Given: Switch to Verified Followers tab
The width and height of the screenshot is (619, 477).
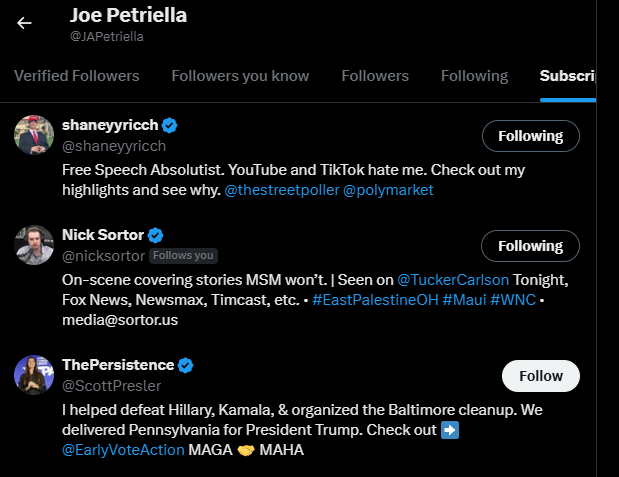Looking at the screenshot, I should click(x=77, y=76).
